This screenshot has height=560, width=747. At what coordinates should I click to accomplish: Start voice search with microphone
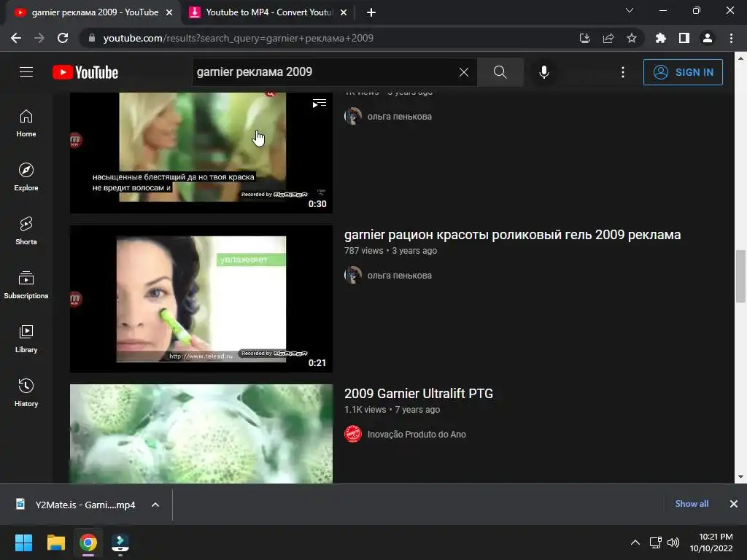coord(543,72)
